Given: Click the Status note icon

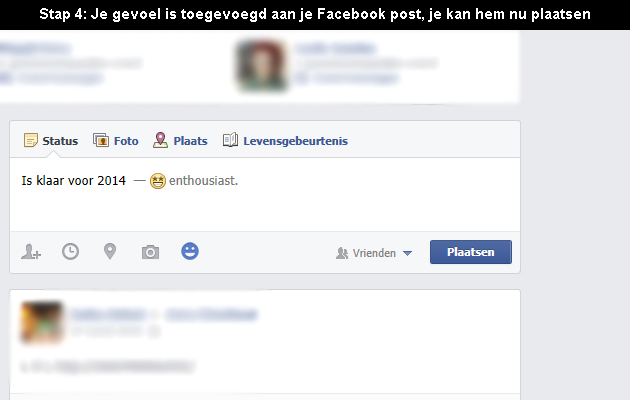Looking at the screenshot, I should (31, 140).
